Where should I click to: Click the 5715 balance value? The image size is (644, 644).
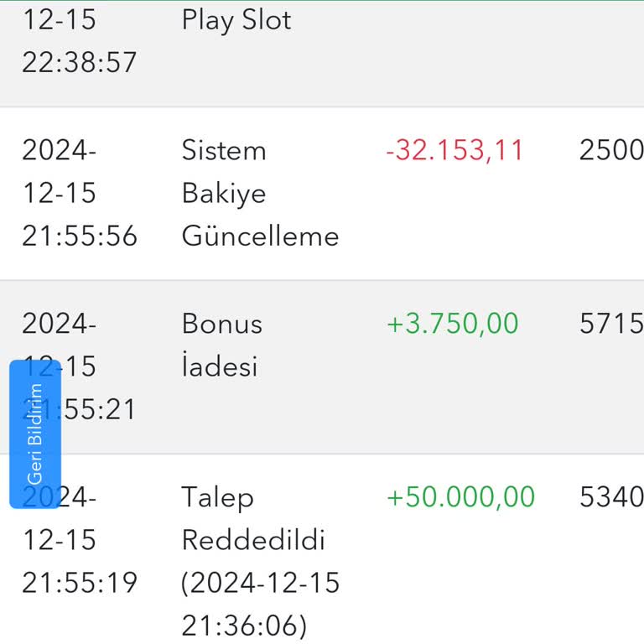click(x=611, y=325)
